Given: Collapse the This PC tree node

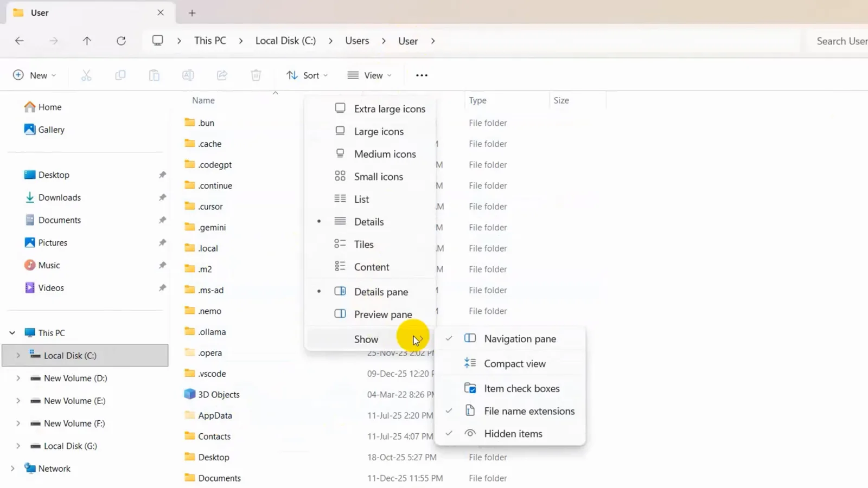Looking at the screenshot, I should click(x=12, y=333).
